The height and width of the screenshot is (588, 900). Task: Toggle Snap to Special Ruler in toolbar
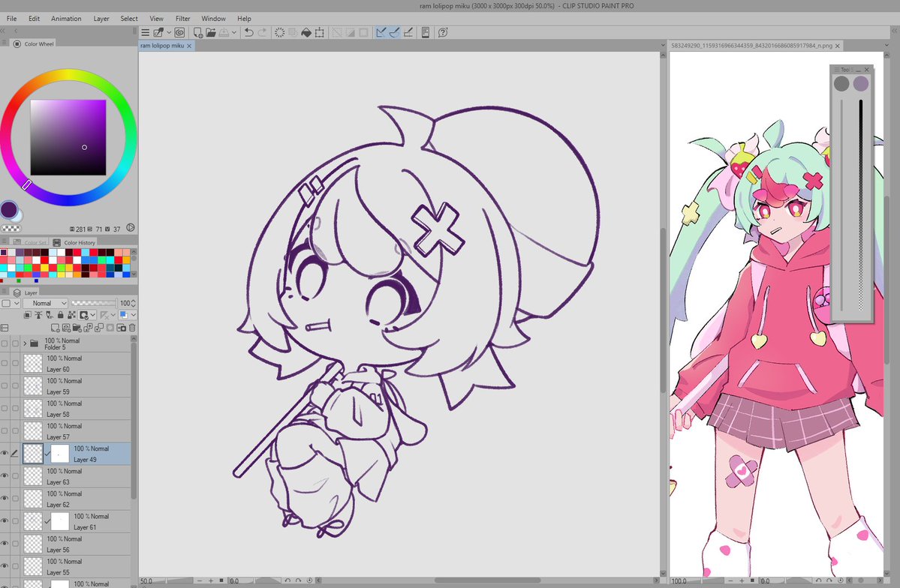[394, 33]
